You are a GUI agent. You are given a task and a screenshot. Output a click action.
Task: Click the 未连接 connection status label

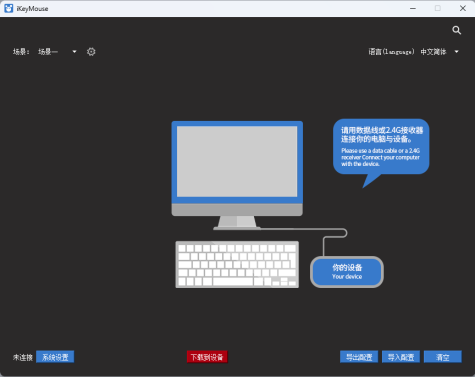[23, 357]
